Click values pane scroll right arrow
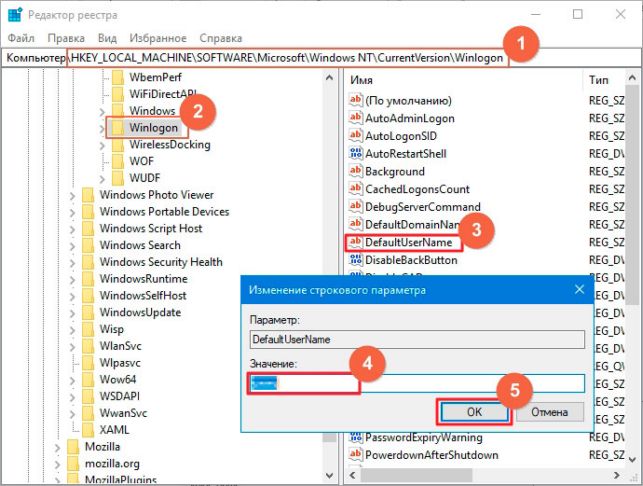 [617, 475]
